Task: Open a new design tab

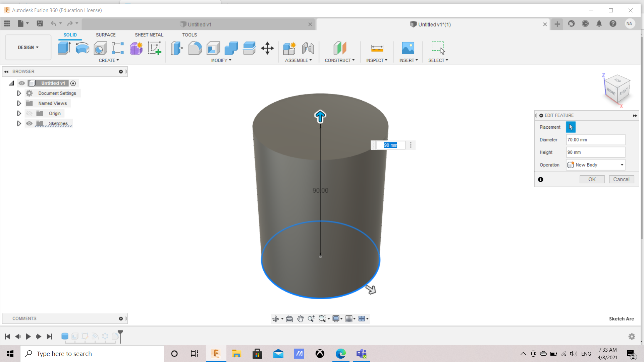Action: (x=557, y=24)
